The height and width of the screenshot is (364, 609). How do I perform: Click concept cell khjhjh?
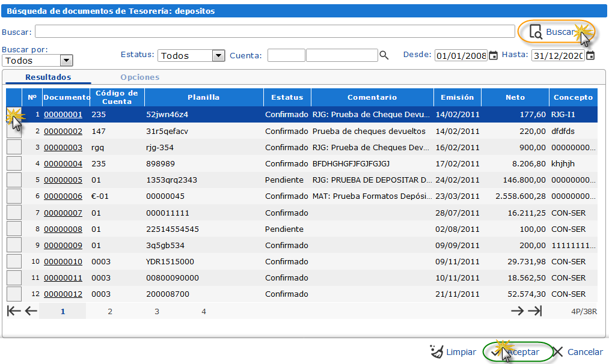click(563, 164)
